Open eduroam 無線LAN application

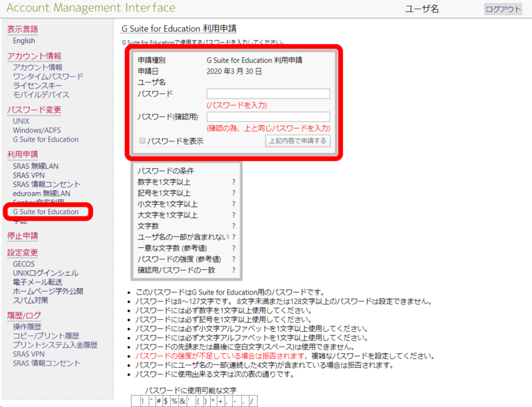(41, 194)
